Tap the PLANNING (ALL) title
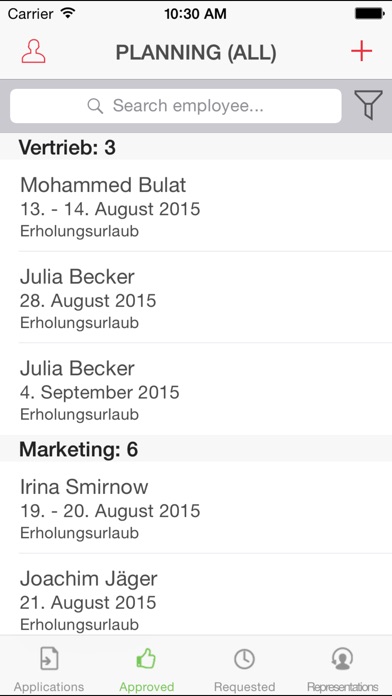The image size is (392, 696). point(196,53)
